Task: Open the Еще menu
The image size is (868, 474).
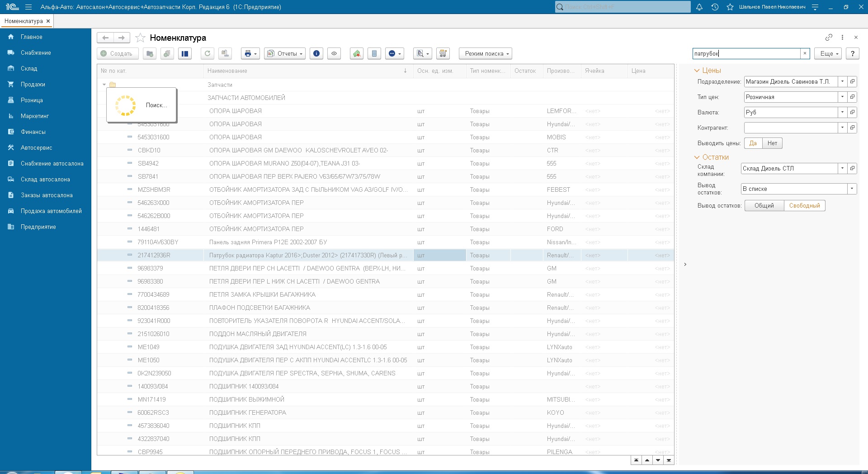Action: 828,53
